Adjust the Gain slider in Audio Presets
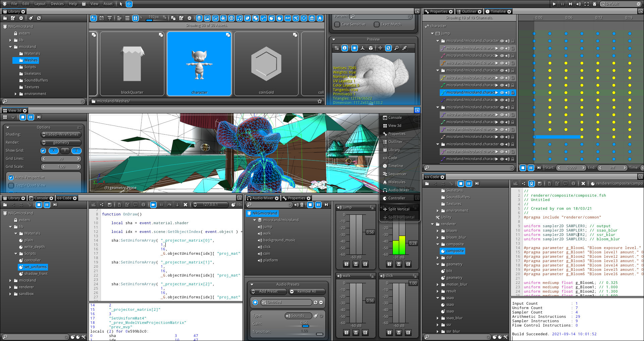 pos(305,326)
